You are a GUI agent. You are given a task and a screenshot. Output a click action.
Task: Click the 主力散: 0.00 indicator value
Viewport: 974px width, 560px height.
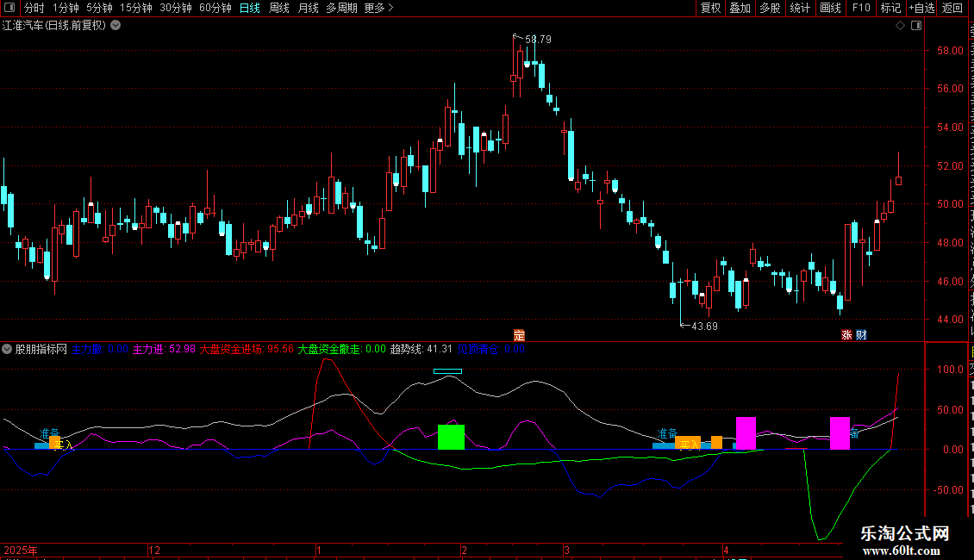pos(100,349)
